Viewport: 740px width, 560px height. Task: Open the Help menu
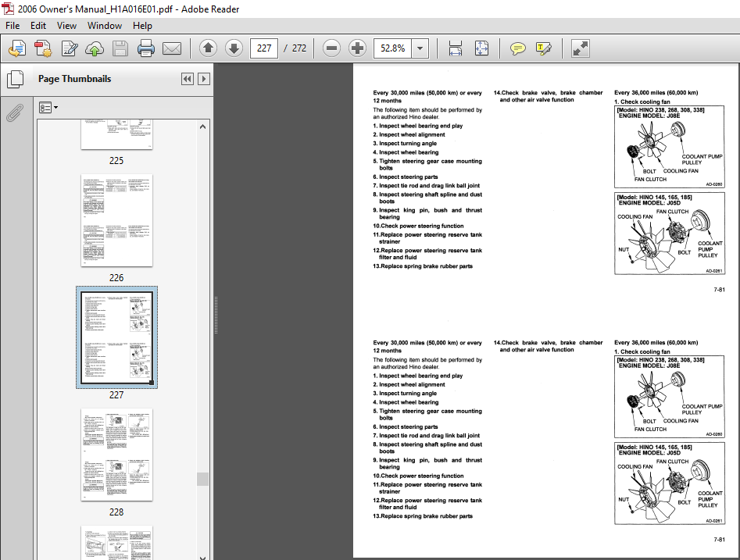tap(142, 26)
